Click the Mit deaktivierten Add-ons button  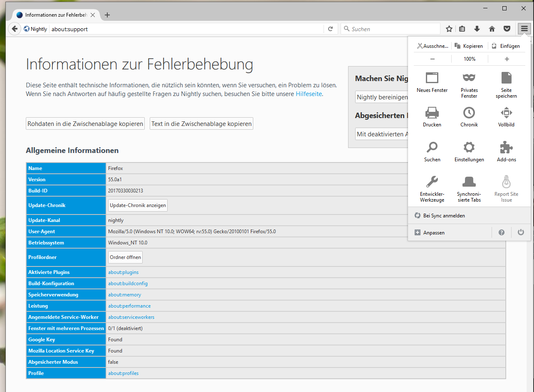(x=382, y=134)
